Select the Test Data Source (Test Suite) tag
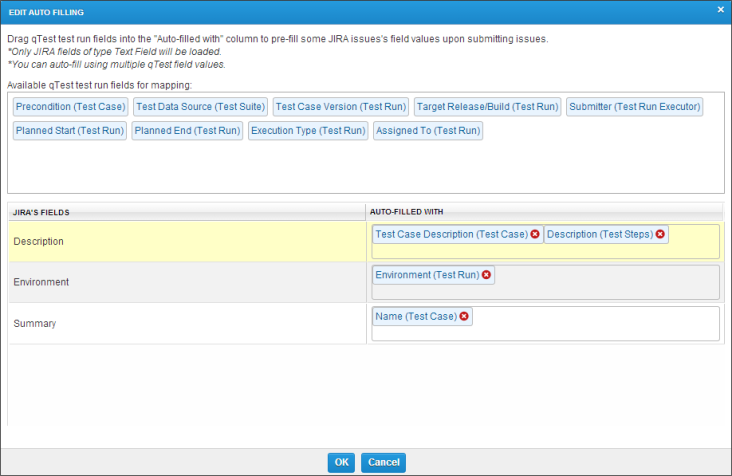The height and width of the screenshot is (476, 732). pyautogui.click(x=200, y=106)
